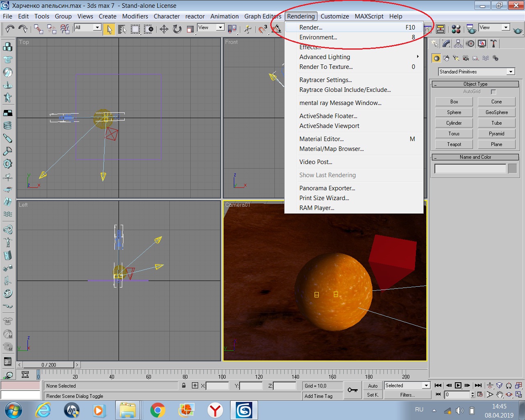The width and height of the screenshot is (525, 420).
Task: Toggle Absolute/Offset transform type-in mode
Action: (x=195, y=386)
